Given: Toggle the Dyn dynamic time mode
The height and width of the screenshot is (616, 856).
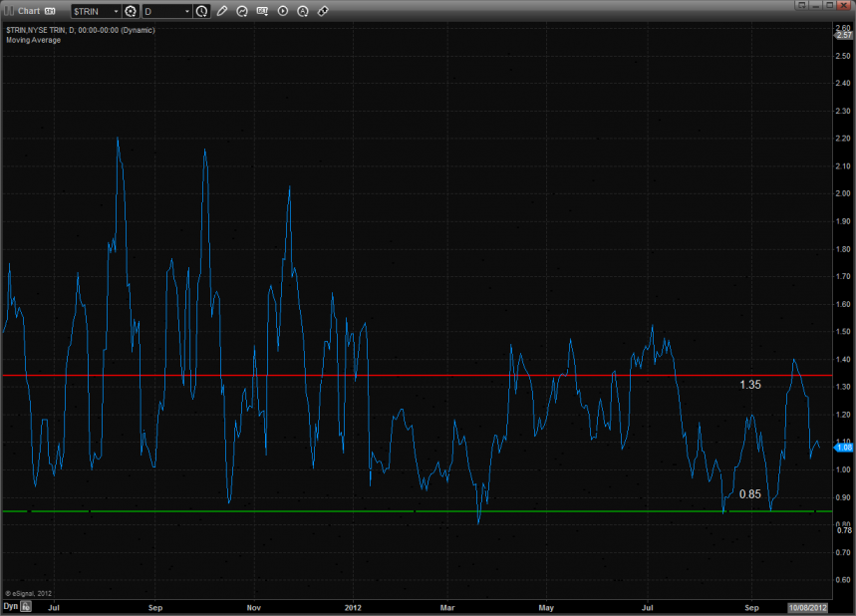Looking at the screenshot, I should (10, 605).
